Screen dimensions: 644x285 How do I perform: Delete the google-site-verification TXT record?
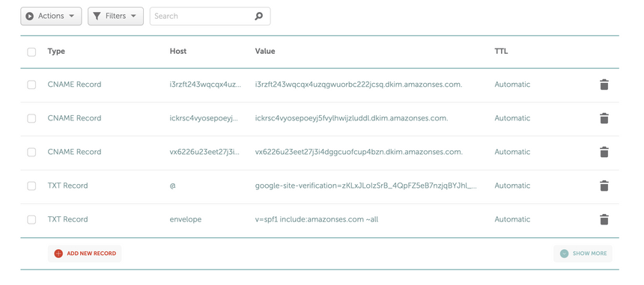pyautogui.click(x=604, y=186)
